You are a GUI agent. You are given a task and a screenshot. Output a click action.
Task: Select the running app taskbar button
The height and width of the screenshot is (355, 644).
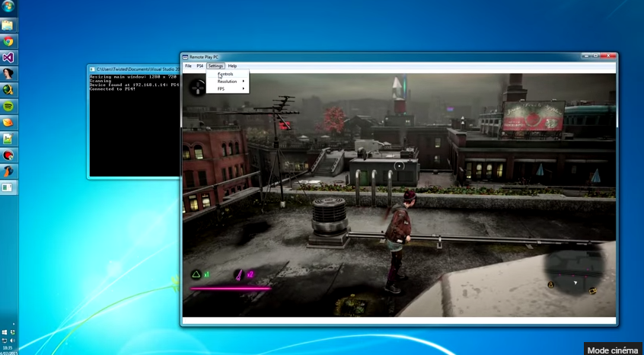pyautogui.click(x=8, y=187)
